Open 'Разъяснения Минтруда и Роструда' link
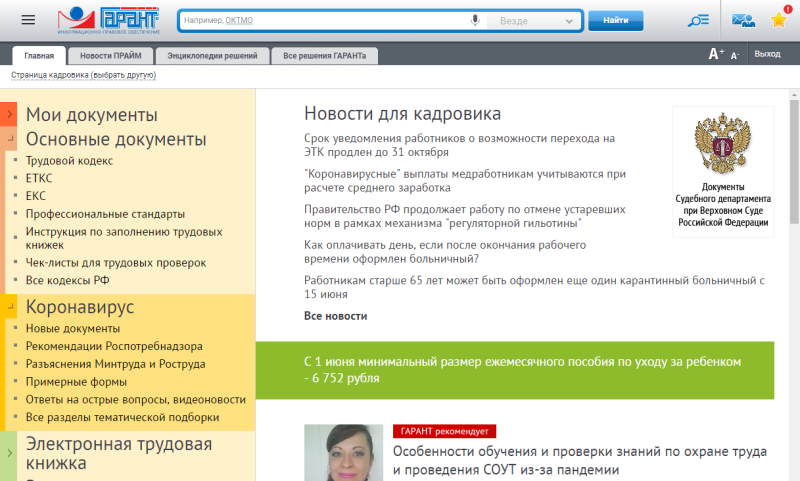The image size is (800, 481). 115,364
